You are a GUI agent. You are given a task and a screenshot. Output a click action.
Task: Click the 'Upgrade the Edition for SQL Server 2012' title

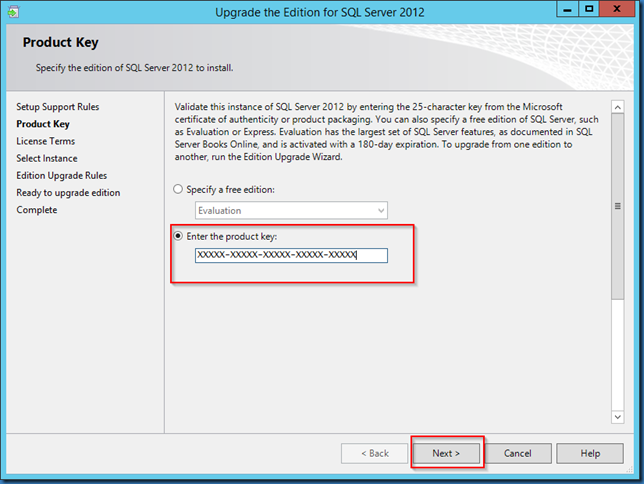[x=320, y=12]
